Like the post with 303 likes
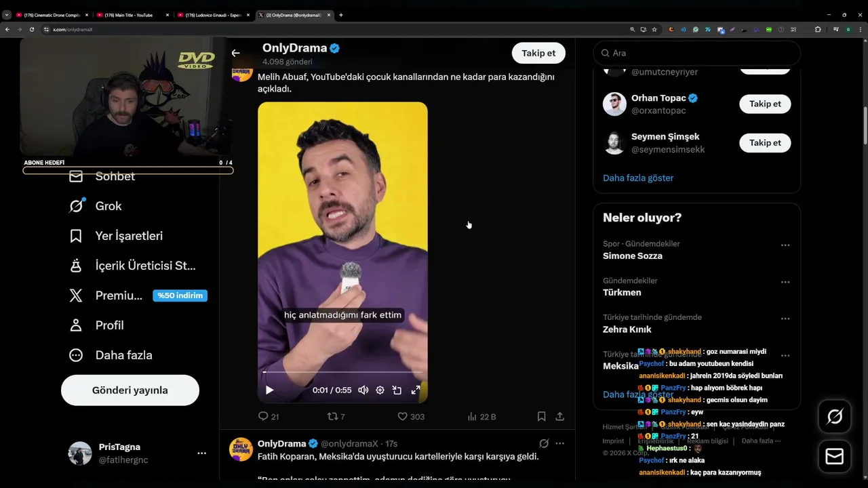This screenshot has height=488, width=868. [411, 416]
